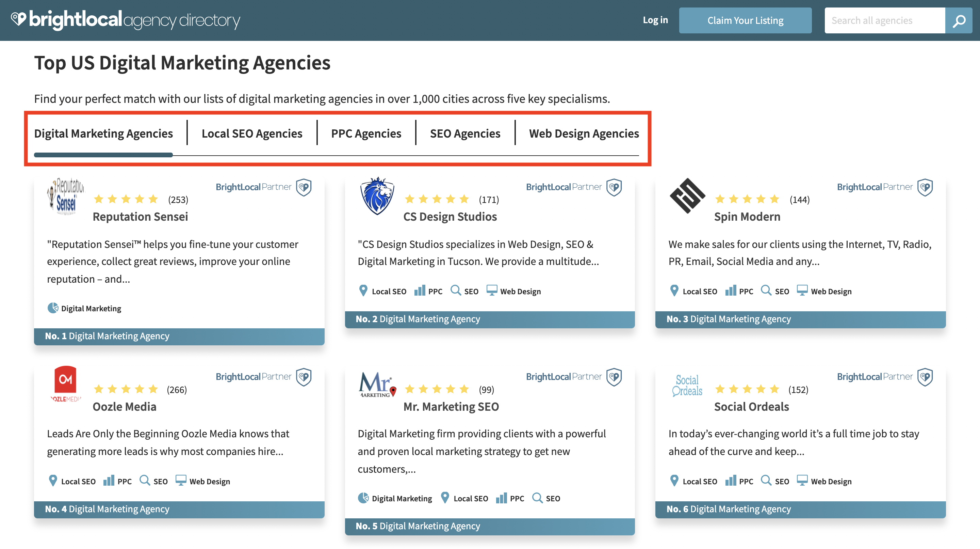Image resolution: width=980 pixels, height=549 pixels.
Task: Open the Spin Modern agency name link
Action: point(747,217)
